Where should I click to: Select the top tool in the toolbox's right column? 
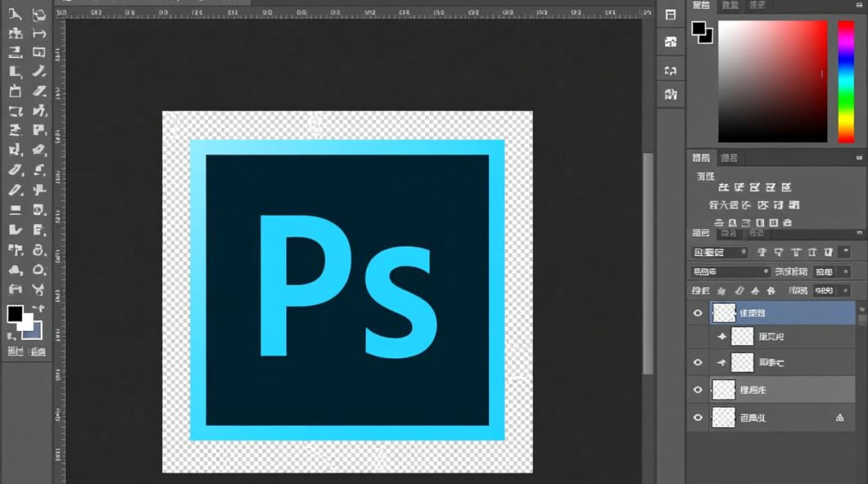tap(39, 14)
